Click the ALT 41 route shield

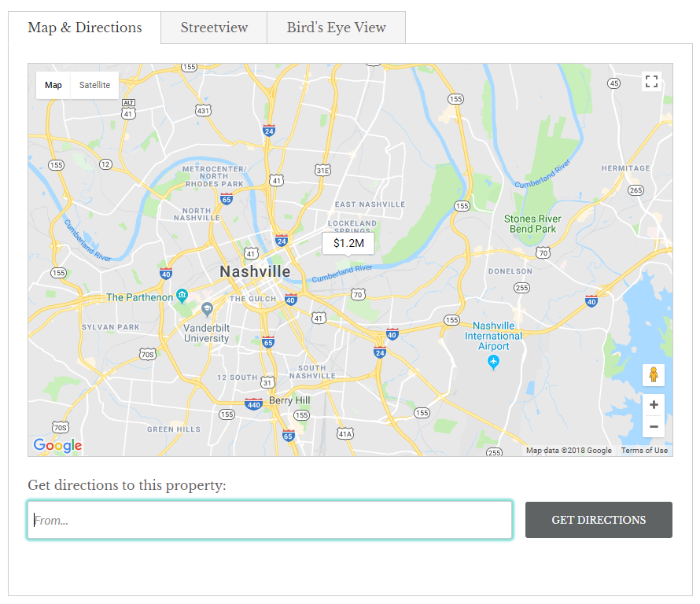coord(128,110)
